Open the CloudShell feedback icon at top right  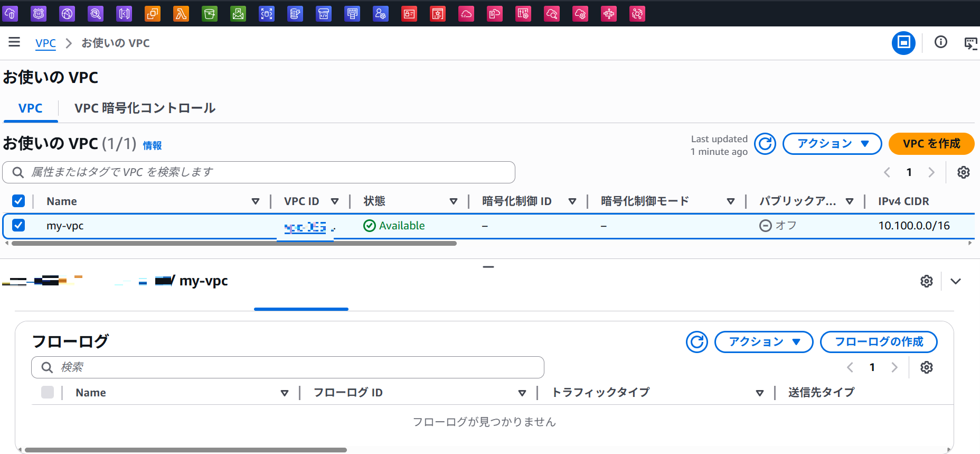[970, 43]
